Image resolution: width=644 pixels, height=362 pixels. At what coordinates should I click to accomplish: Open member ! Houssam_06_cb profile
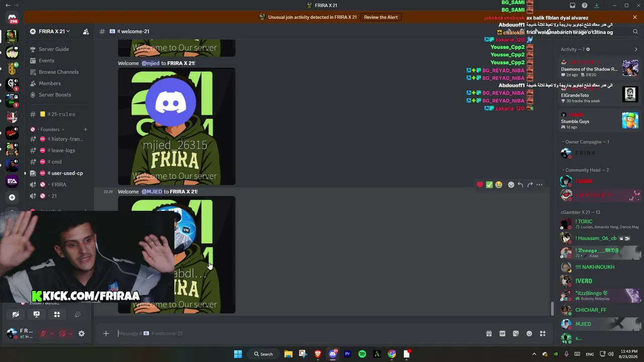(x=599, y=238)
